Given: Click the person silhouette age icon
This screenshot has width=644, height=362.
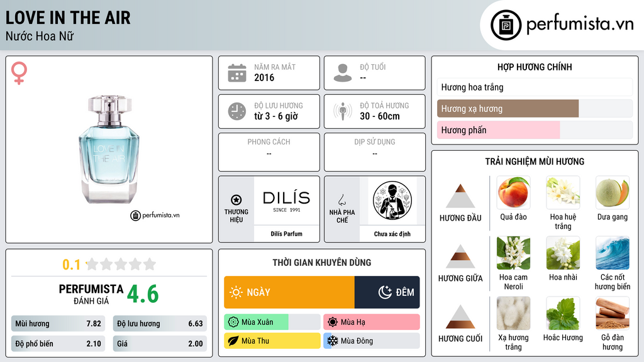Looking at the screenshot, I should pyautogui.click(x=343, y=73).
